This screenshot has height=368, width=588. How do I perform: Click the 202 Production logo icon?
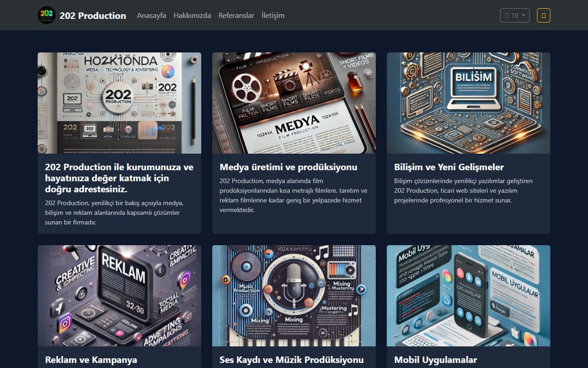coord(47,15)
